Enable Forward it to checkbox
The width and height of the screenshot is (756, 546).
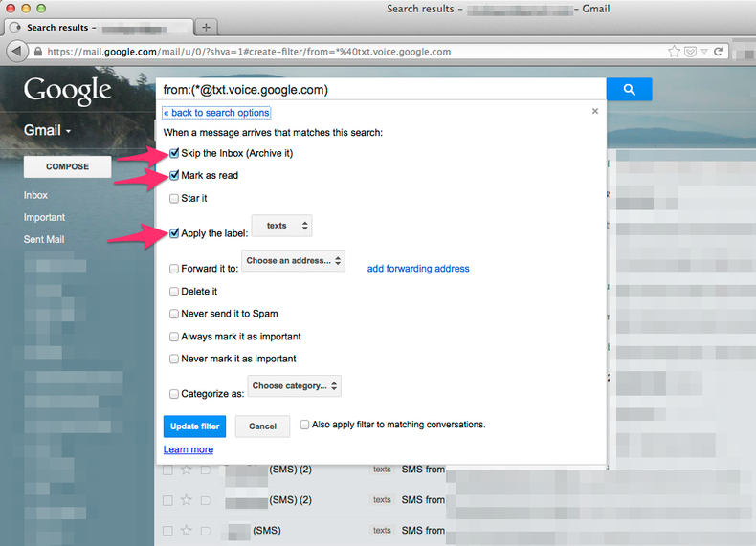pos(174,269)
